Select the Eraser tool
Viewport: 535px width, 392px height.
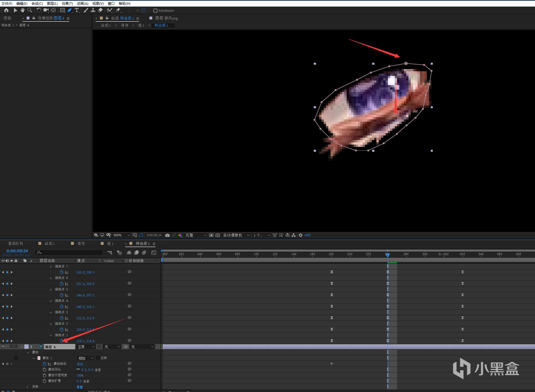click(100, 10)
